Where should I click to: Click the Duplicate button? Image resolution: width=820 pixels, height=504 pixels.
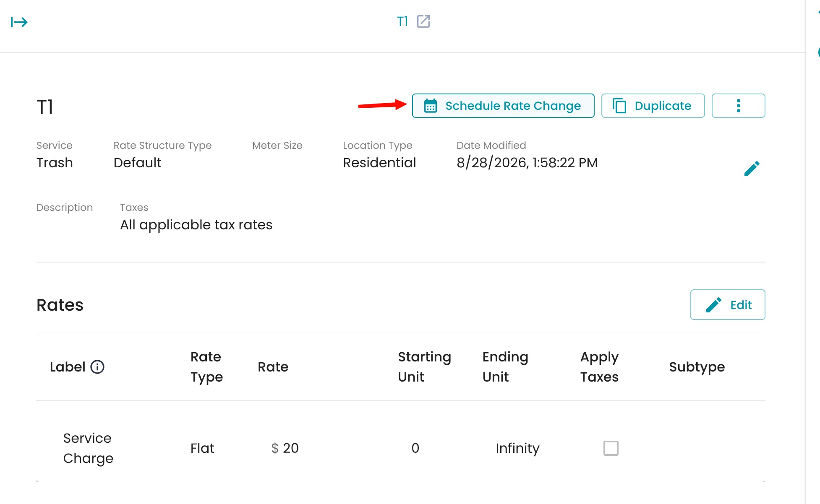click(653, 106)
